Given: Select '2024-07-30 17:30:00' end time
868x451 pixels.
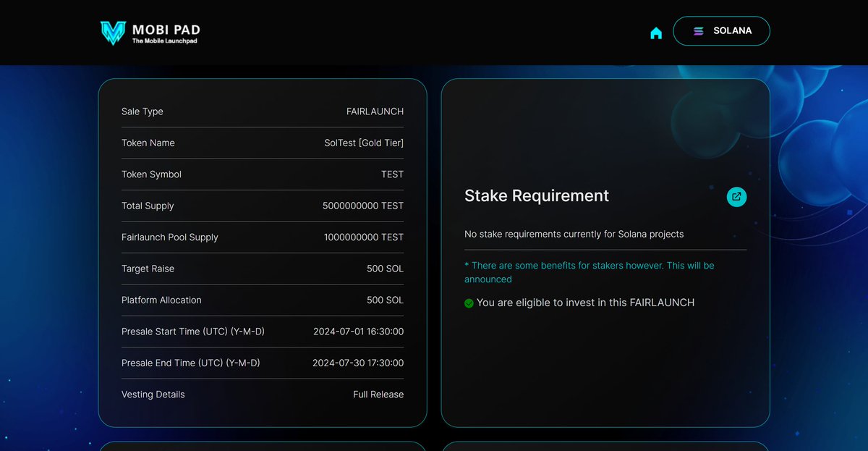Looking at the screenshot, I should pyautogui.click(x=358, y=363).
